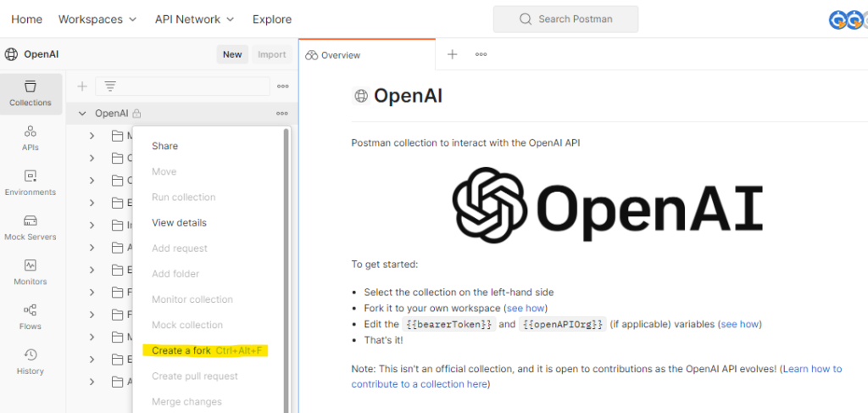
Task: Open the Monitors sidebar panel
Action: [x=31, y=272]
